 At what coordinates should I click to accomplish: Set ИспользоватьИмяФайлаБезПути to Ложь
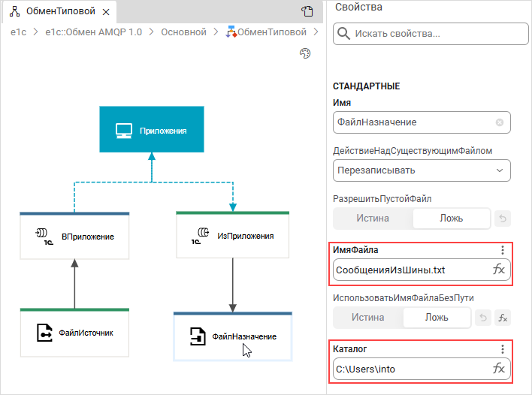click(x=437, y=318)
